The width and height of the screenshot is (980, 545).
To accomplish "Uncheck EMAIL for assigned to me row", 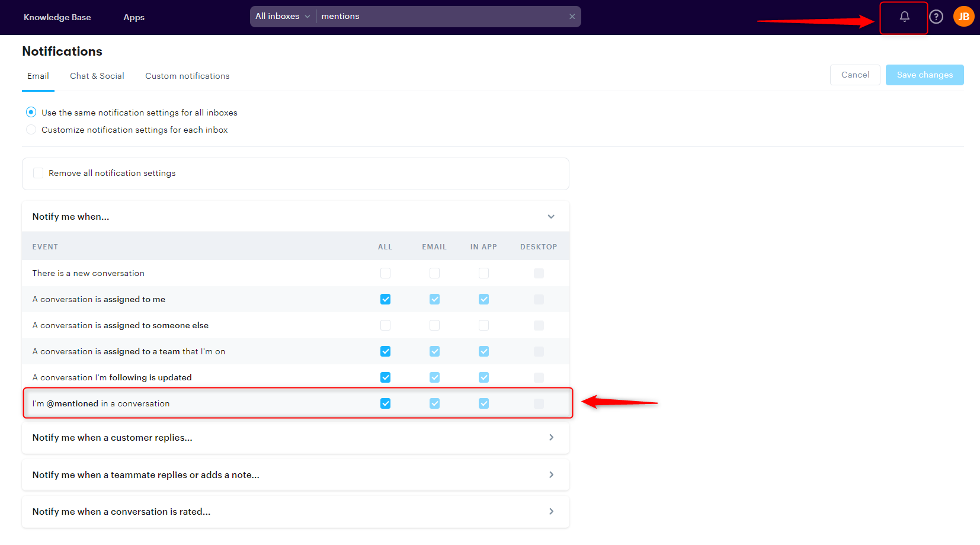I will click(x=434, y=299).
